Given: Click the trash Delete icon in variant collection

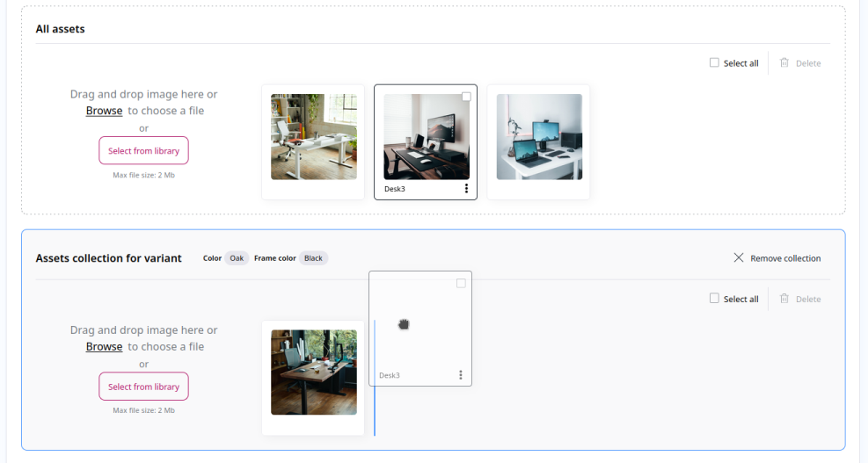Looking at the screenshot, I should [x=784, y=299].
